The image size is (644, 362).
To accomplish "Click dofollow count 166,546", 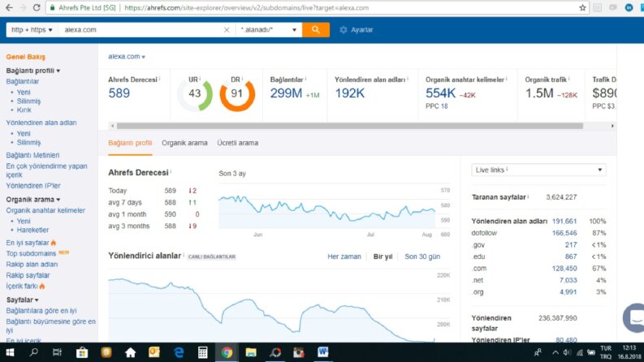I will tap(564, 233).
